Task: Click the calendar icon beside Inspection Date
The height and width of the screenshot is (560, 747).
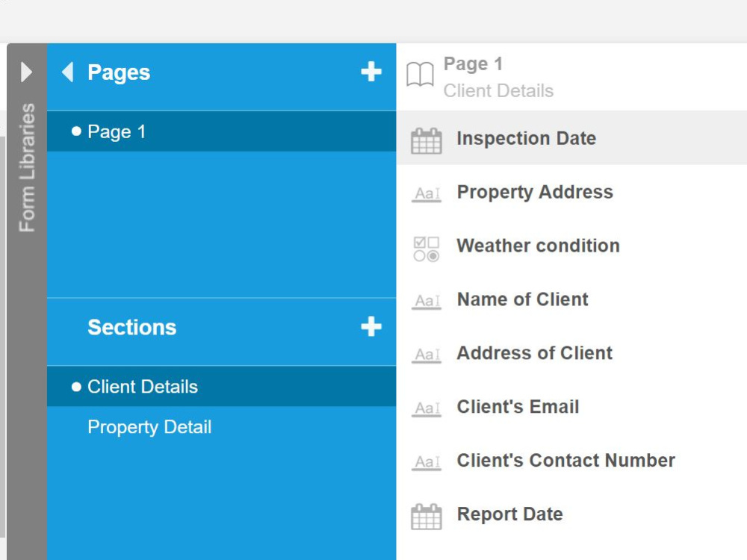Action: coord(426,139)
